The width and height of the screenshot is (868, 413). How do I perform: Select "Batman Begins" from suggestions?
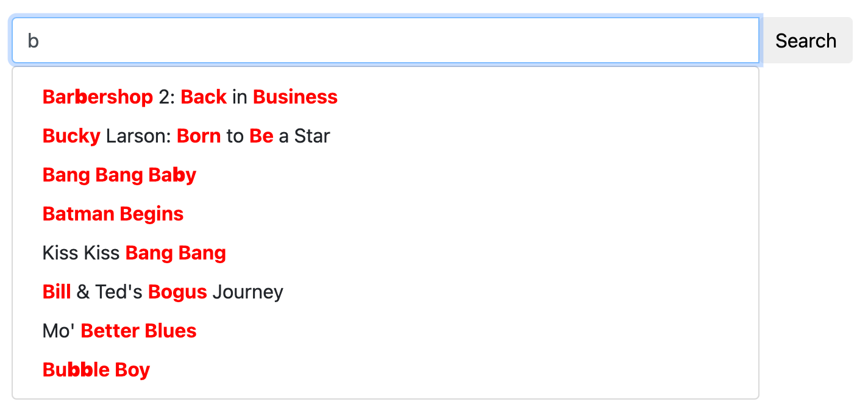coord(112,214)
